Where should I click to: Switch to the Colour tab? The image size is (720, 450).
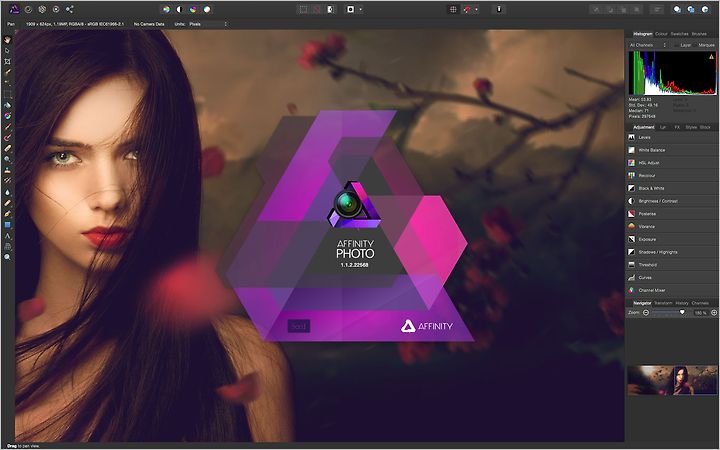661,34
